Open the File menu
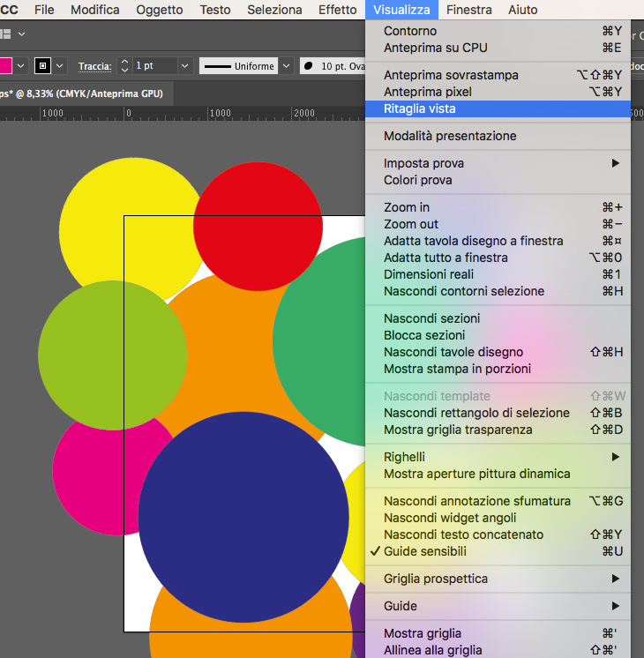The height and width of the screenshot is (658, 644). click(x=44, y=10)
